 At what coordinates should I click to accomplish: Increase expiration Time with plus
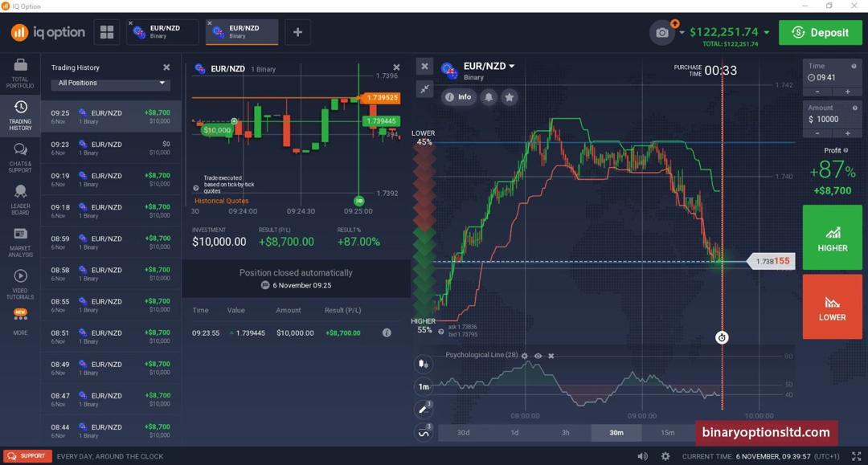click(x=848, y=92)
